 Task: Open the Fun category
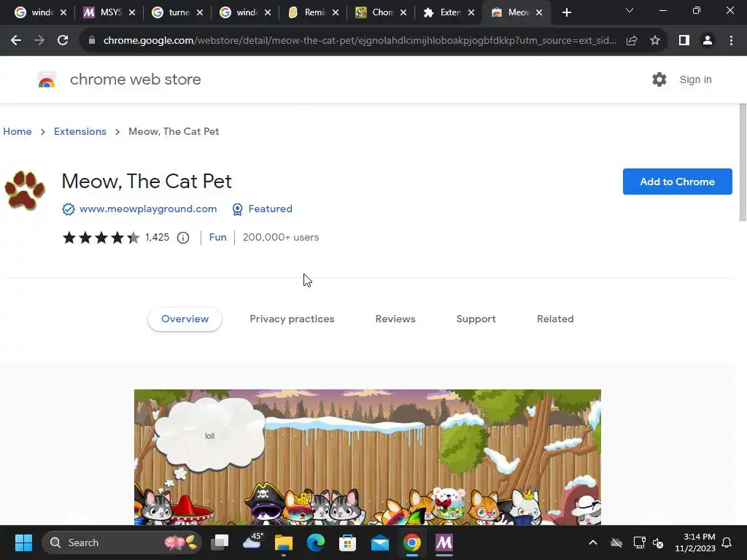(x=217, y=237)
